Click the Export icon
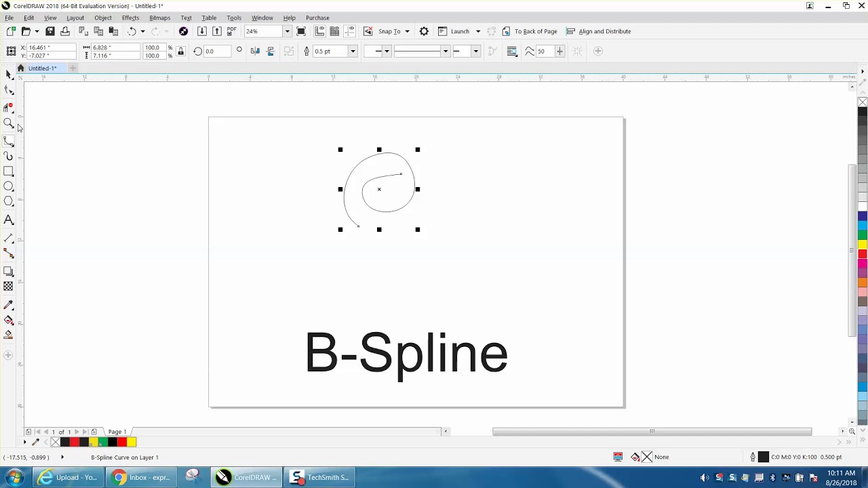 pyautogui.click(x=217, y=31)
